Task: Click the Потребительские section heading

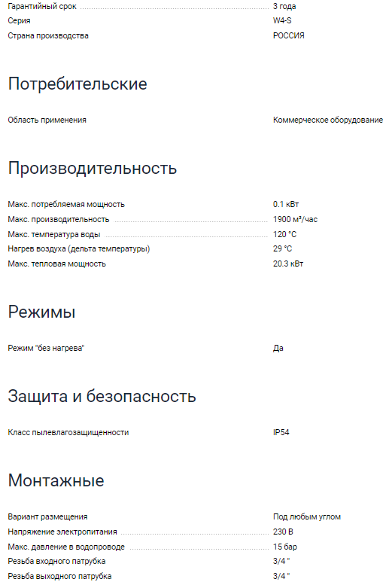Action: coord(77,84)
